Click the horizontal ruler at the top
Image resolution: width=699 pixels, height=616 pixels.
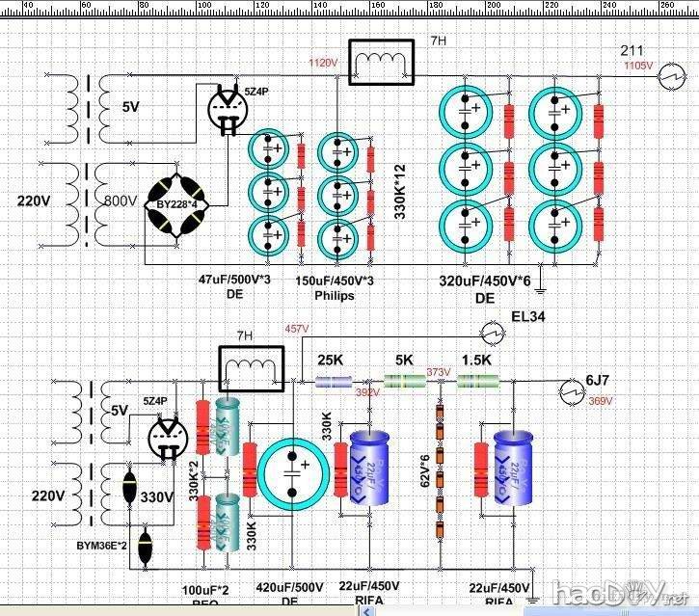pos(349,6)
